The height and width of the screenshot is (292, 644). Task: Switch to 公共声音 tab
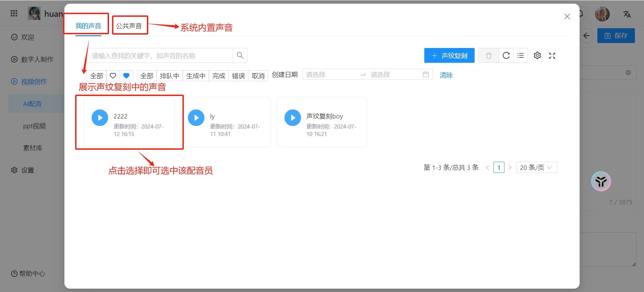click(129, 26)
